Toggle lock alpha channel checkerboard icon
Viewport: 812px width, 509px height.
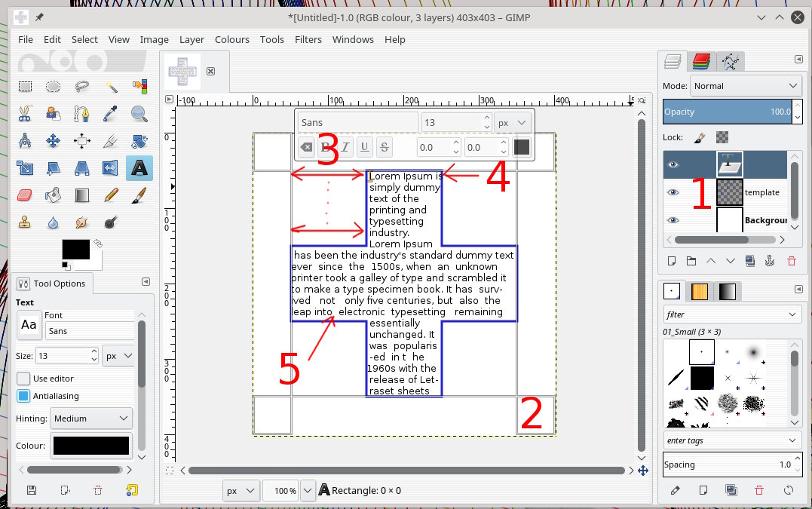point(722,138)
